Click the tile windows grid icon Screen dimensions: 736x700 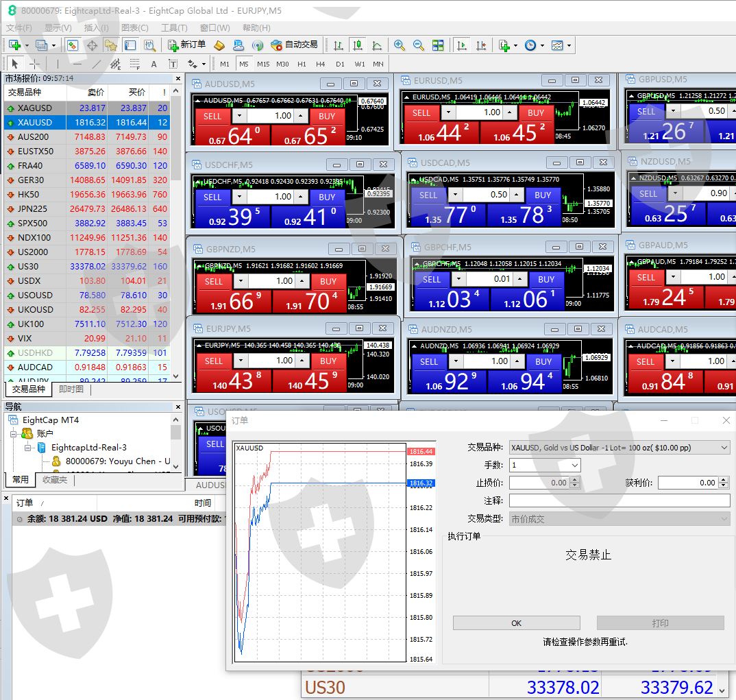(x=438, y=45)
